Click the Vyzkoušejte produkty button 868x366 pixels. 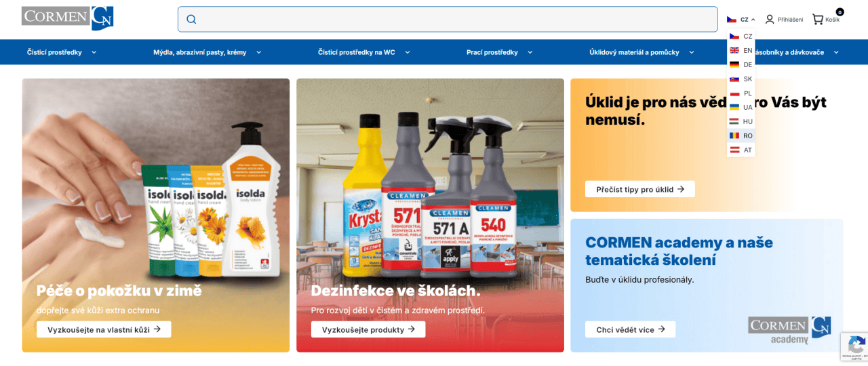pos(368,329)
